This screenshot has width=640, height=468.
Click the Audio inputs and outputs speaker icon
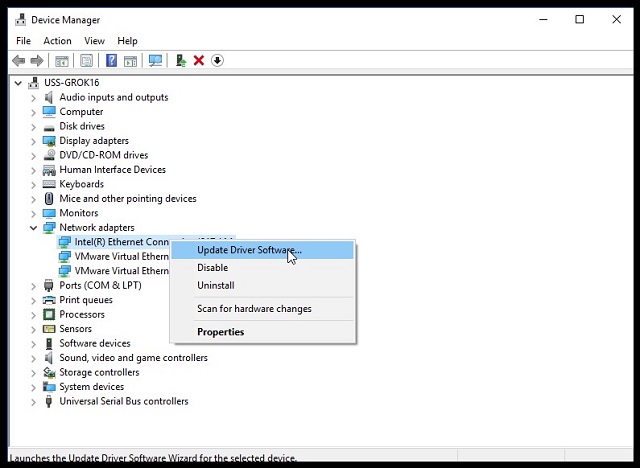tap(49, 97)
